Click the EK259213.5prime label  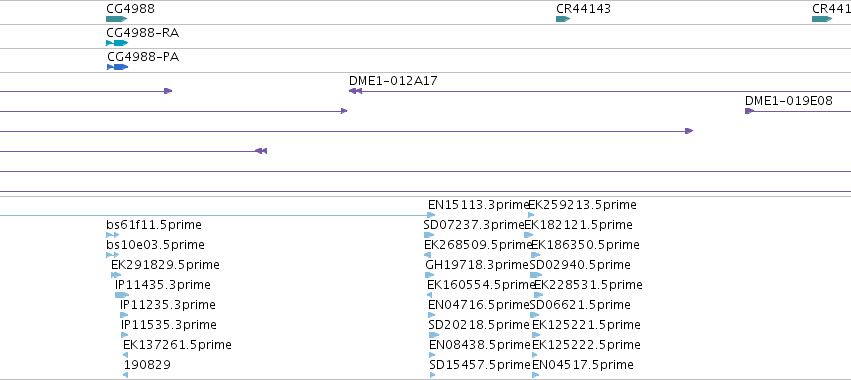coord(582,205)
